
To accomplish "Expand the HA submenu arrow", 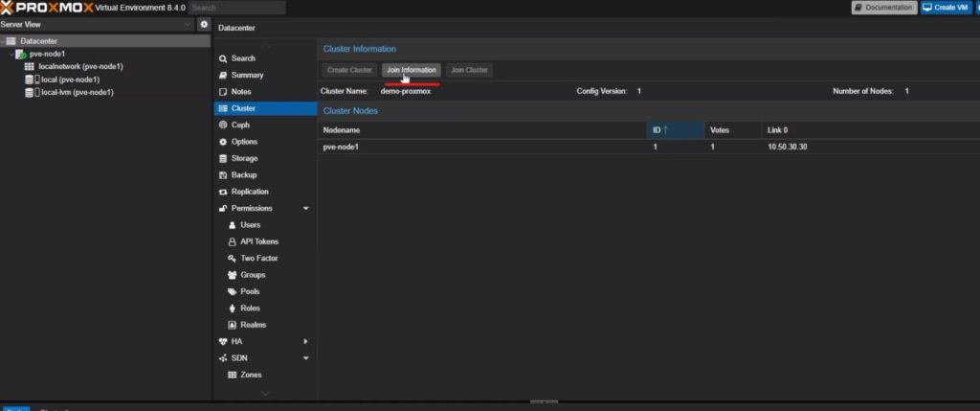I will (x=305, y=342).
